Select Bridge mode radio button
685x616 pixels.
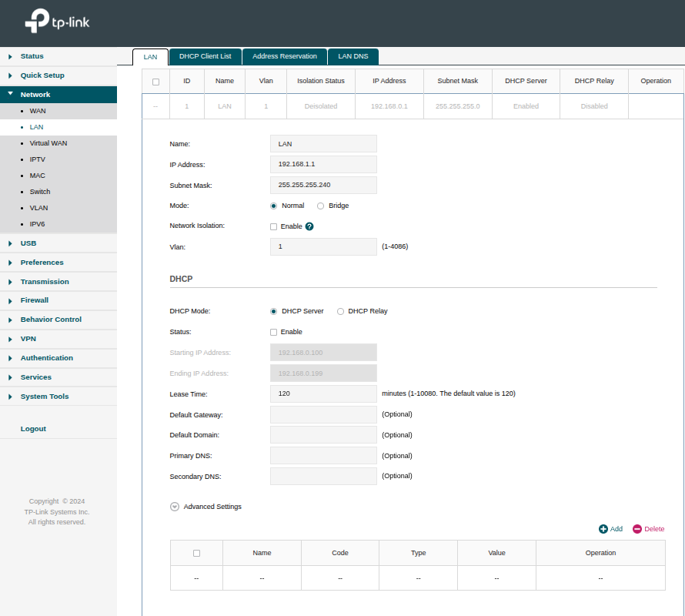pyautogui.click(x=321, y=206)
